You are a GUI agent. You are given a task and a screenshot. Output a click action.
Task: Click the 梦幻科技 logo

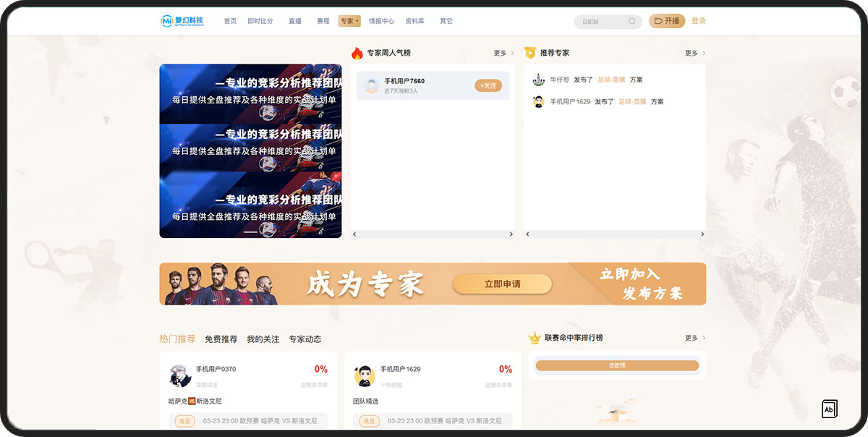click(182, 21)
